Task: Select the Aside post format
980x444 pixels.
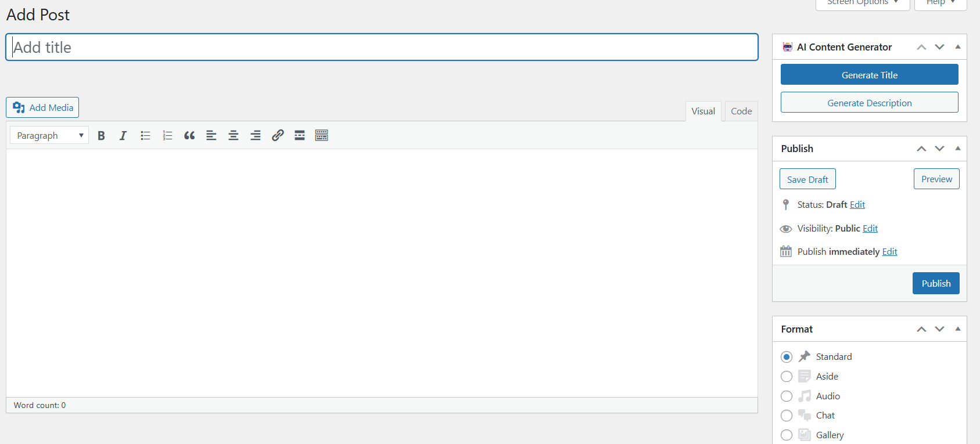Action: 787,377
